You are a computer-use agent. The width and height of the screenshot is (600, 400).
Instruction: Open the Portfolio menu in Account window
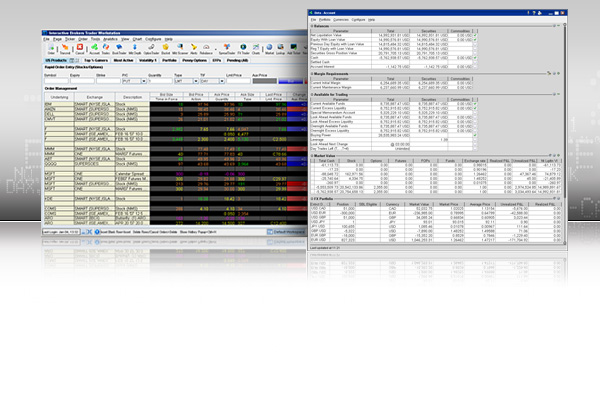(x=324, y=20)
